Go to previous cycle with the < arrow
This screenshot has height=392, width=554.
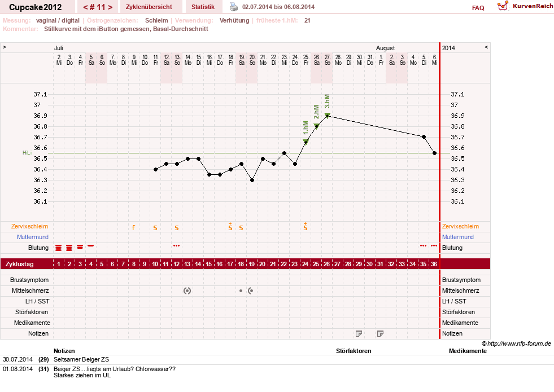pos(85,7)
